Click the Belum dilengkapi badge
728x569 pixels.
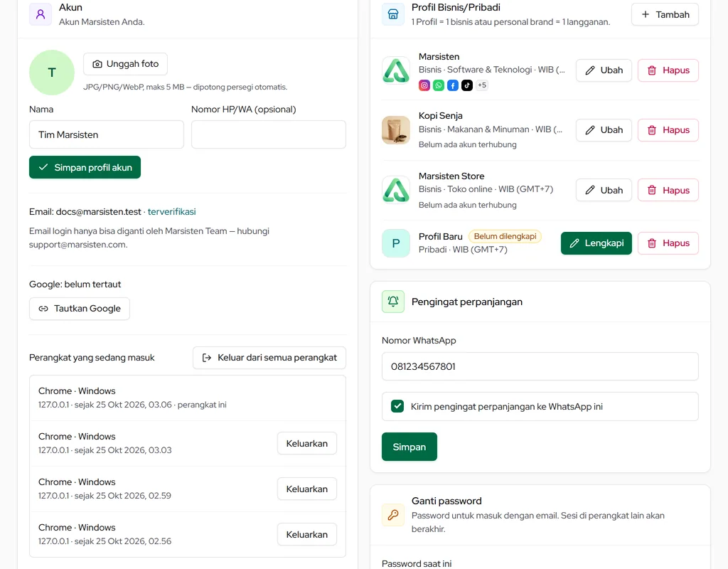click(x=505, y=236)
